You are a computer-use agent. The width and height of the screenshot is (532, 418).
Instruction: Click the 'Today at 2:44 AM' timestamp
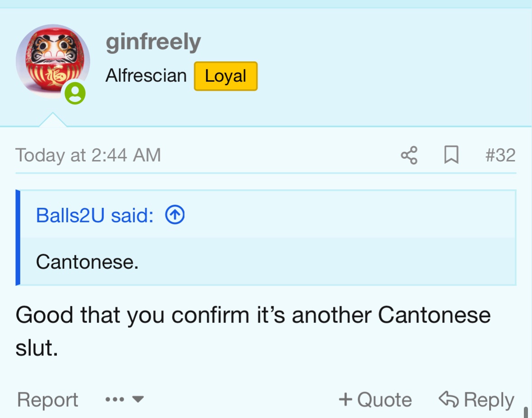click(88, 155)
